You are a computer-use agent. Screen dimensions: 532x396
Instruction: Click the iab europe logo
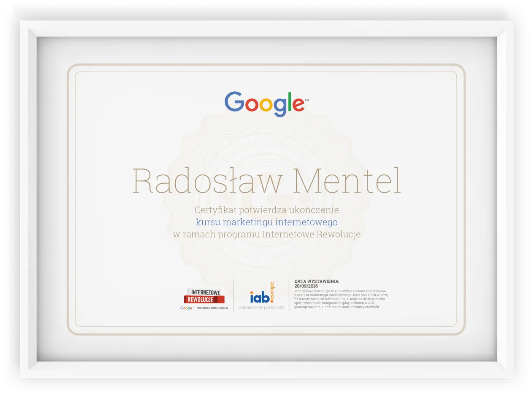point(262,293)
